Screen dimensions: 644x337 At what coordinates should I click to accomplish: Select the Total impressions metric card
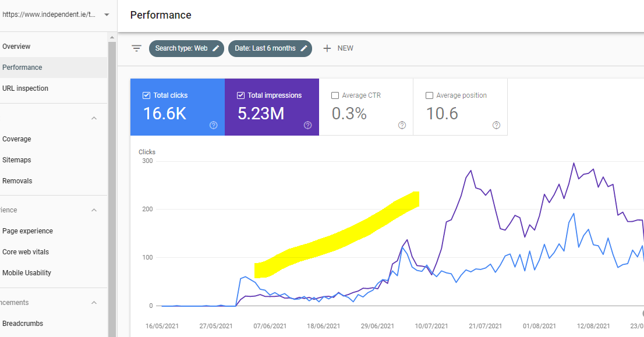pos(272,107)
